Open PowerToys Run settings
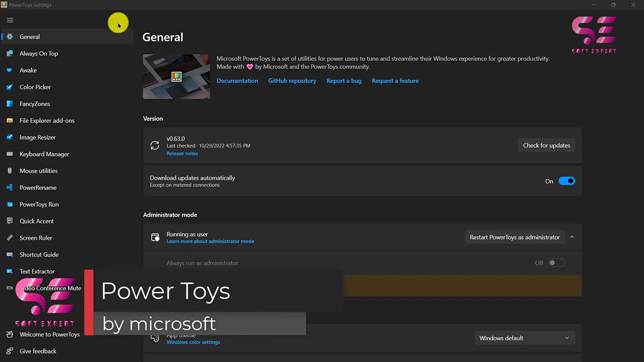Image resolution: width=644 pixels, height=362 pixels. click(x=67, y=204)
